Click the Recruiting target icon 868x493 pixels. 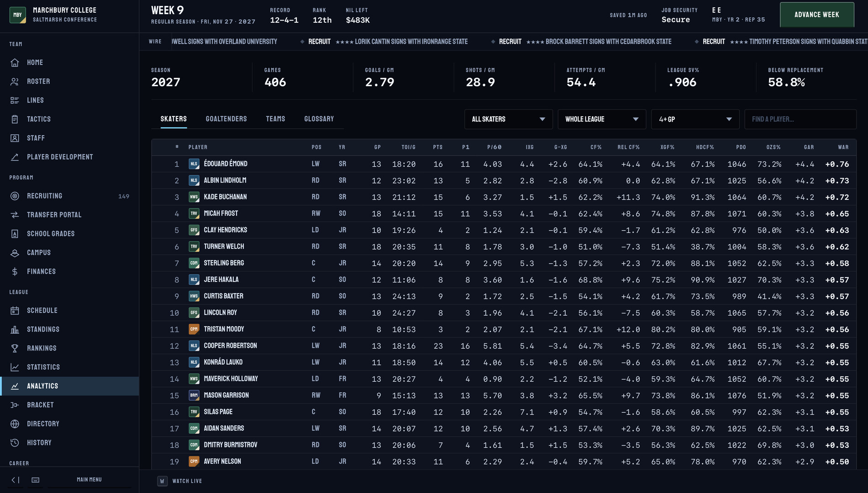click(15, 196)
